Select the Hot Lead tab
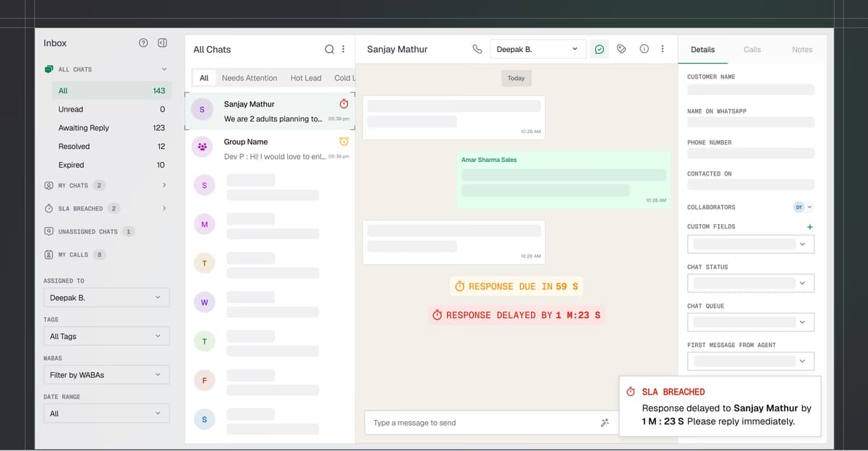The width and height of the screenshot is (868, 451). [306, 78]
